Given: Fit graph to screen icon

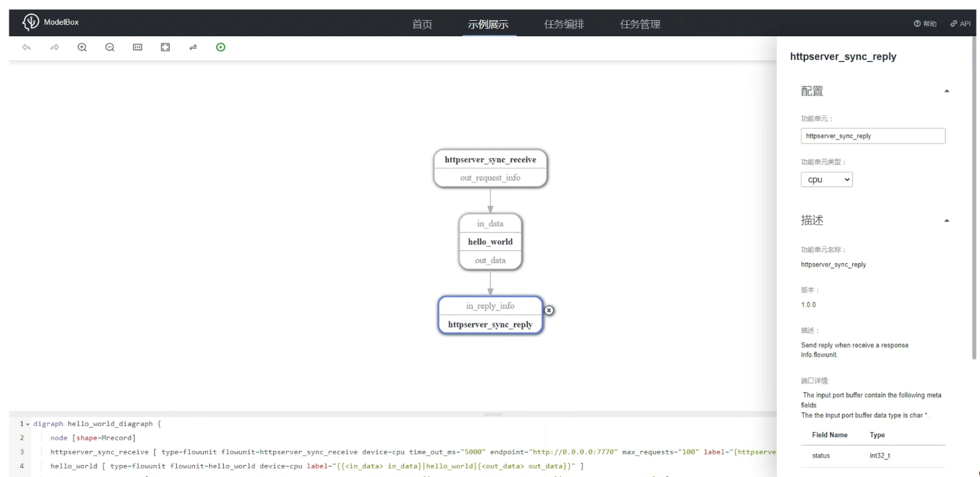Looking at the screenshot, I should coord(165,47).
